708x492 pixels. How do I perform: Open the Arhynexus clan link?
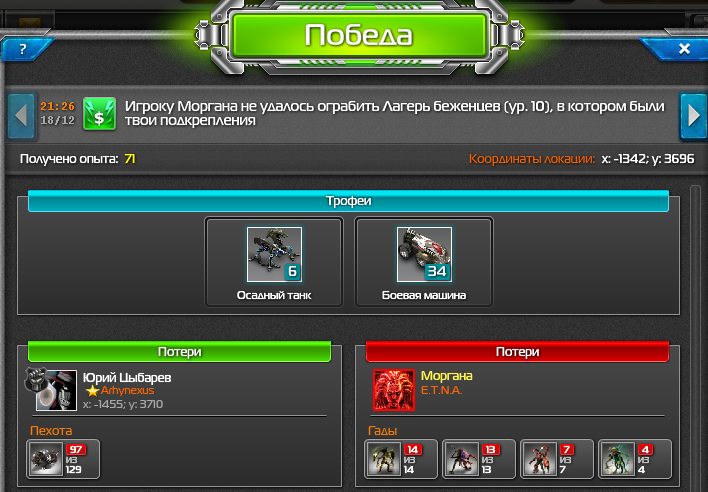127,390
